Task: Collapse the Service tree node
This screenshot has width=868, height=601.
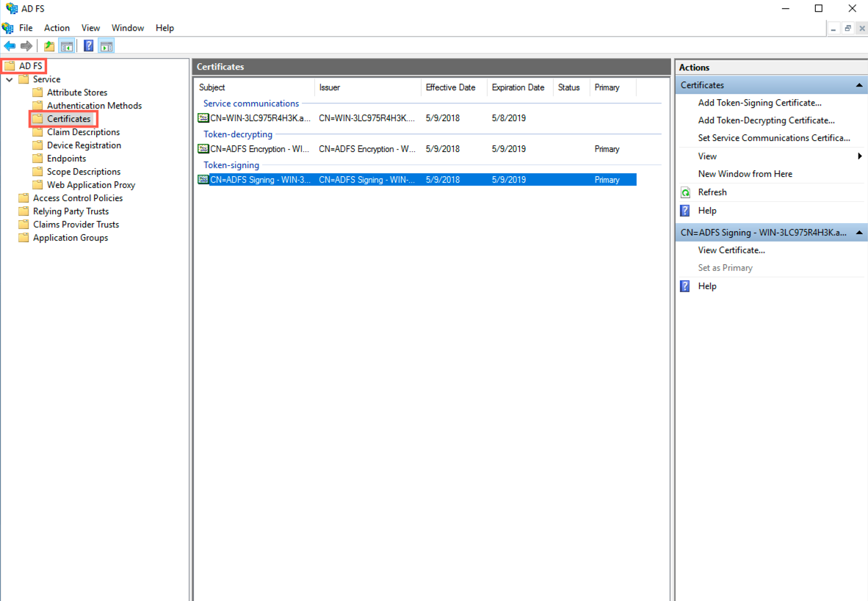Action: (x=9, y=79)
